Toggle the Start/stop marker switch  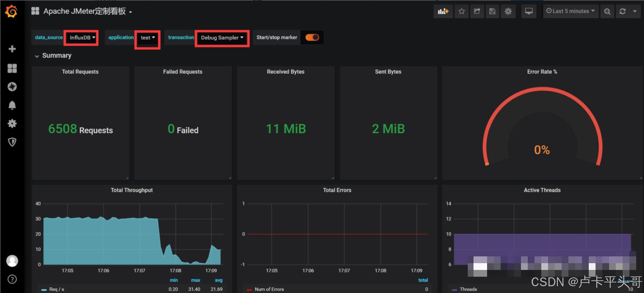coord(312,37)
